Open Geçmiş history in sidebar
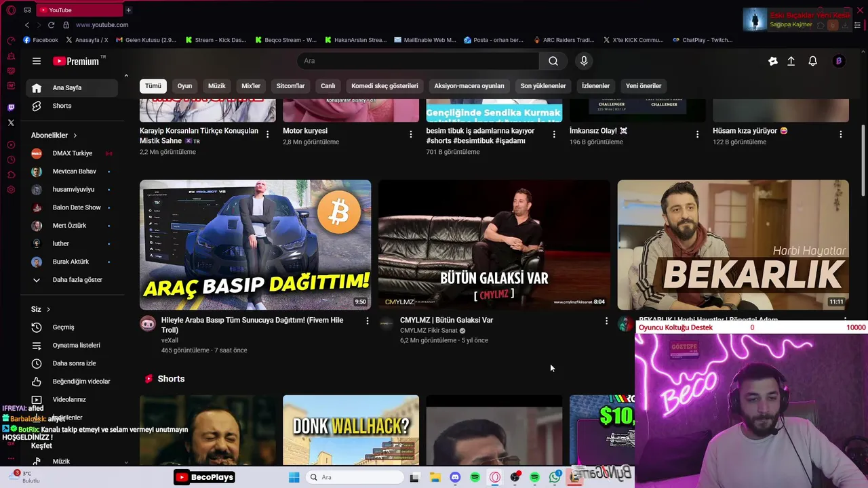Viewport: 868px width, 488px height. click(72, 327)
